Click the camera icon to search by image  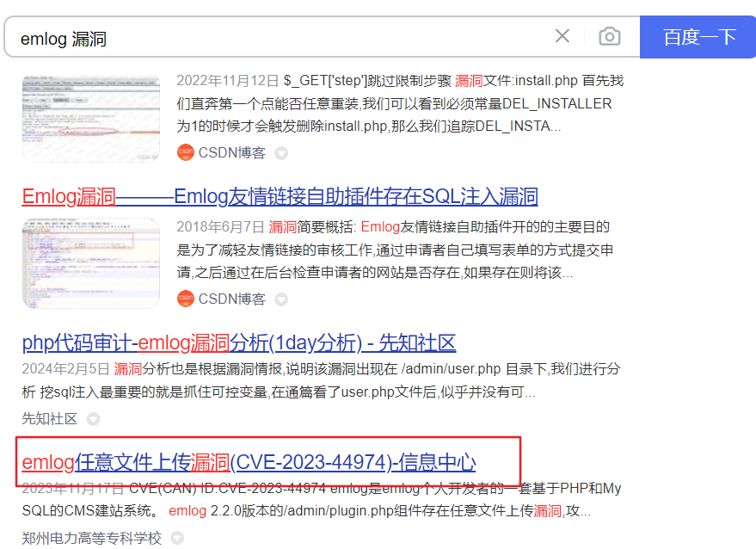pos(610,35)
